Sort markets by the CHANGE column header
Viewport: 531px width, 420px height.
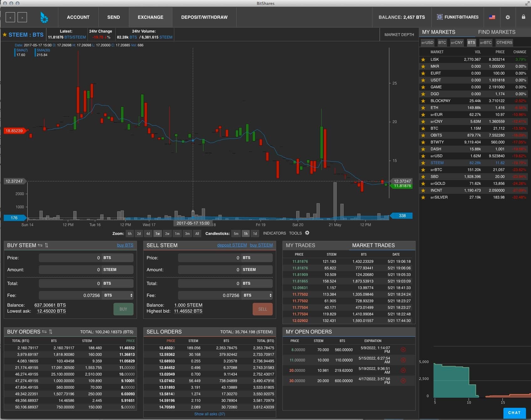pos(520,52)
